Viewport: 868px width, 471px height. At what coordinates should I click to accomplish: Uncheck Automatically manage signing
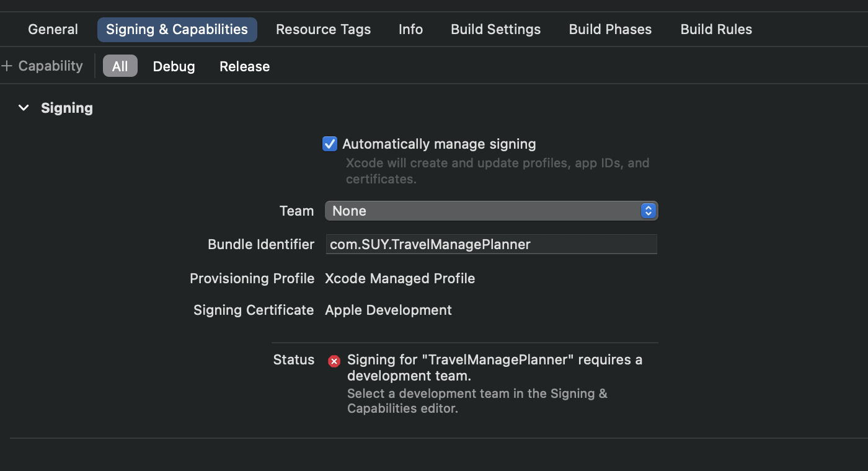330,144
